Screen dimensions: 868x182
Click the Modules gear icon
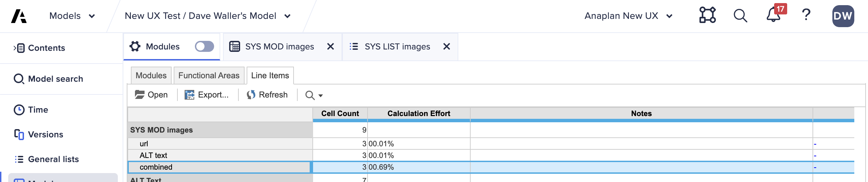[135, 46]
